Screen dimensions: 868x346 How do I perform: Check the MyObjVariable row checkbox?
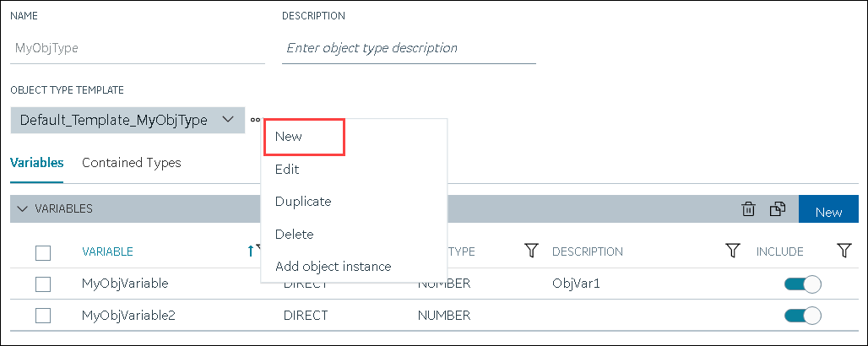click(x=43, y=284)
